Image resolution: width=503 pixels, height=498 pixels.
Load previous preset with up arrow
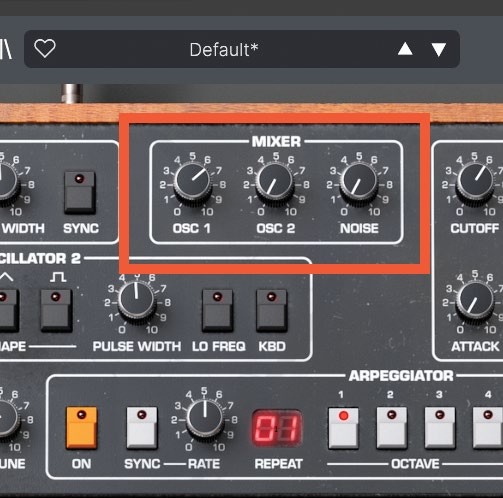pos(405,49)
